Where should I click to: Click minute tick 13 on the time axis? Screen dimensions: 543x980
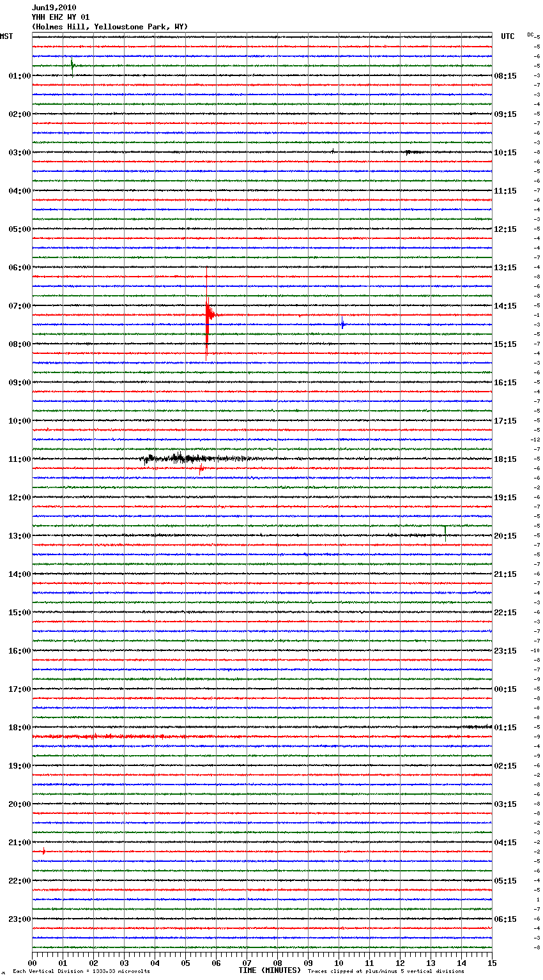431,963
